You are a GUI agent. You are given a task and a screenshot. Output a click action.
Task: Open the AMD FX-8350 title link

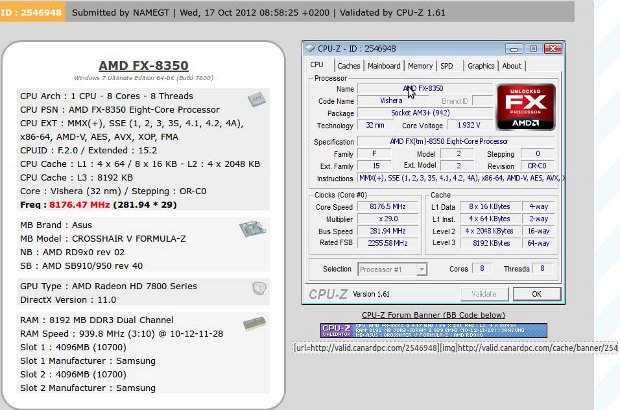[144, 66]
